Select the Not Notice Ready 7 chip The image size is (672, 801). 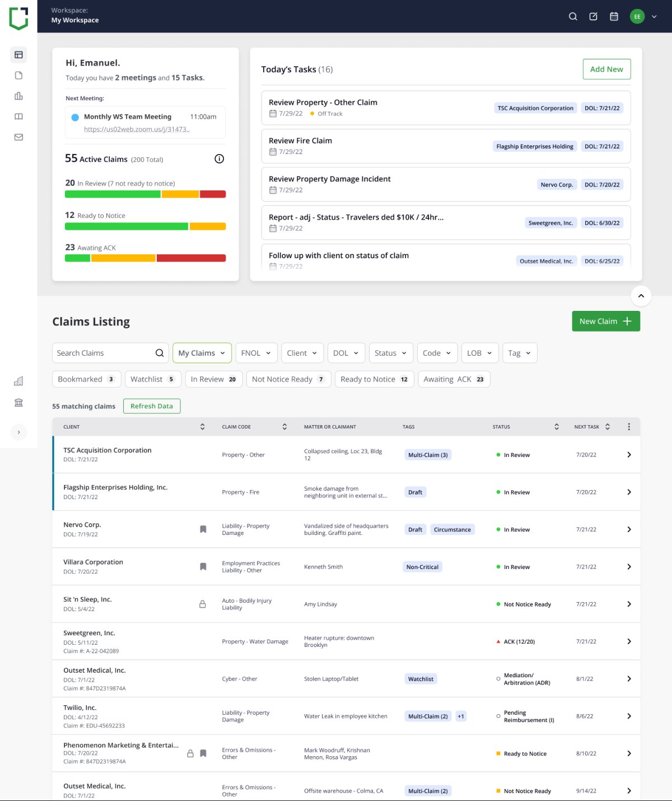tap(289, 379)
